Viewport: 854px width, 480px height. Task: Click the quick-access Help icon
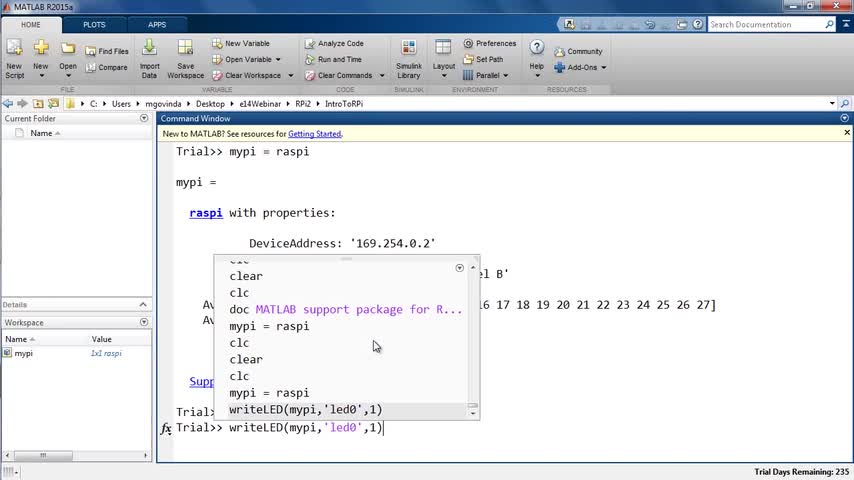698,25
